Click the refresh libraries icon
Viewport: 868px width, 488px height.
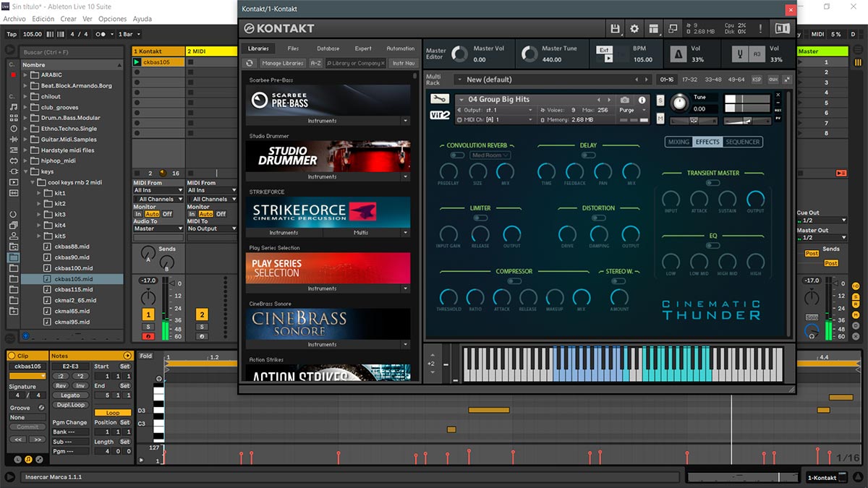tap(249, 63)
